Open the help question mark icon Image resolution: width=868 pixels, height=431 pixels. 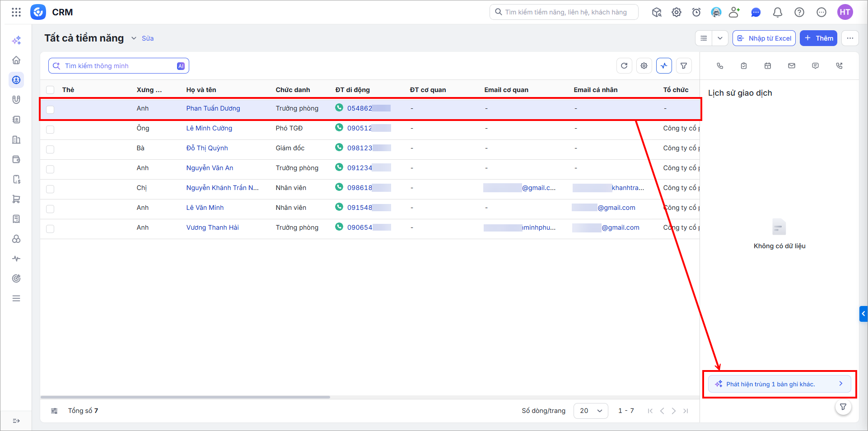[x=799, y=12]
